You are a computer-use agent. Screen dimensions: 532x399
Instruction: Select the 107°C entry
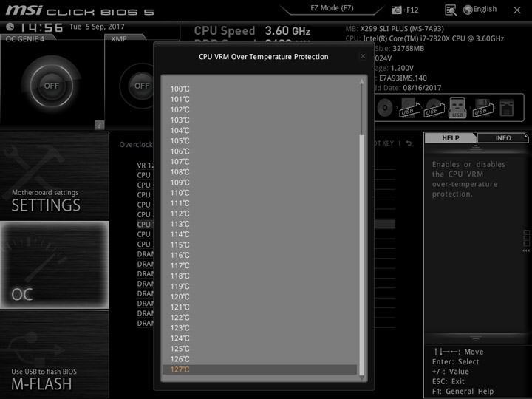pyautogui.click(x=259, y=162)
